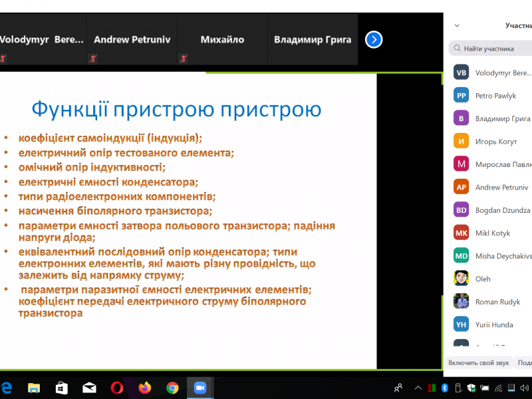Open Zoom from the taskbar
Viewport: 532px width, 399px height.
199,388
